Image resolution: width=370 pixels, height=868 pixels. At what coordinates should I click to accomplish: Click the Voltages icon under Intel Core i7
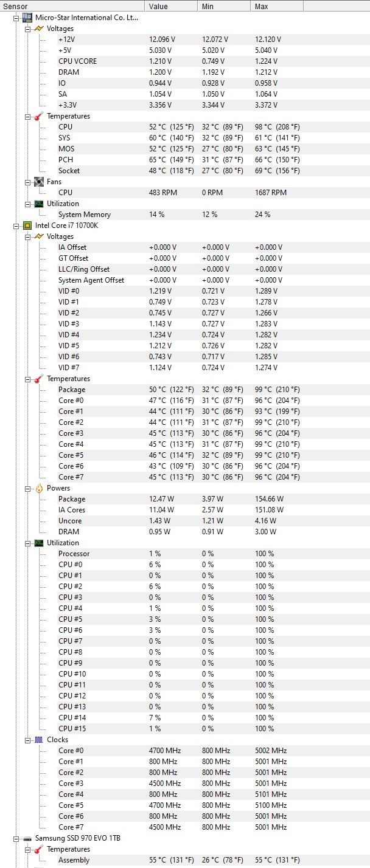pos(39,236)
